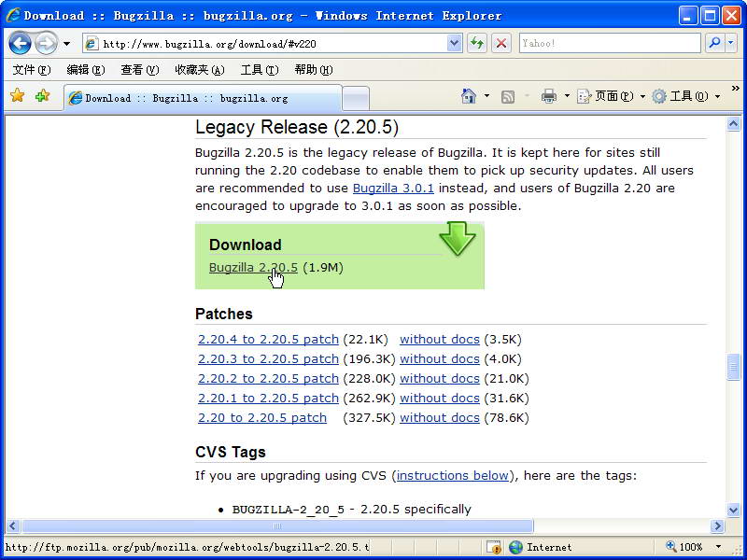Download Bugzilla 2.20.5 link
Screen dimensions: 747x560
click(x=253, y=268)
